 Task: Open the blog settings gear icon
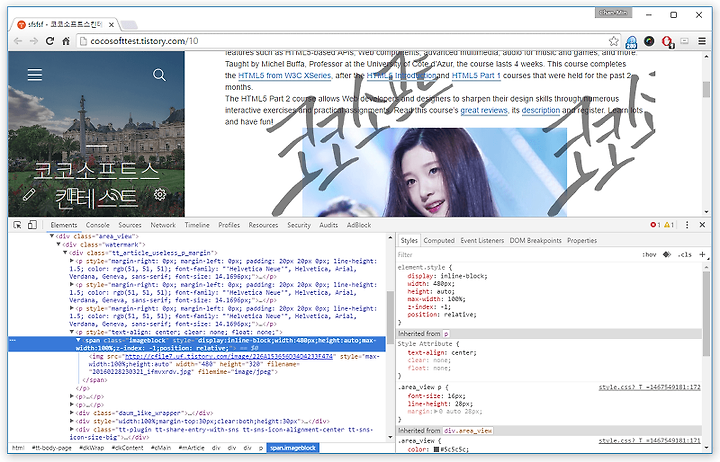coord(160,194)
